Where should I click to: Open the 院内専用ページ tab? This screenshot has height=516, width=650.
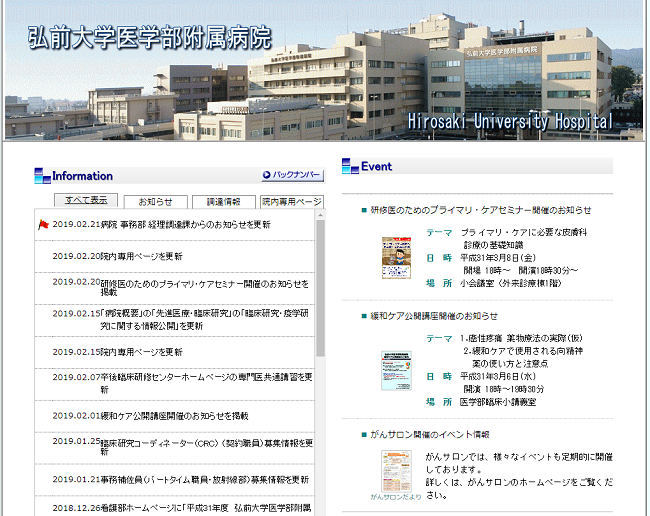point(292,202)
